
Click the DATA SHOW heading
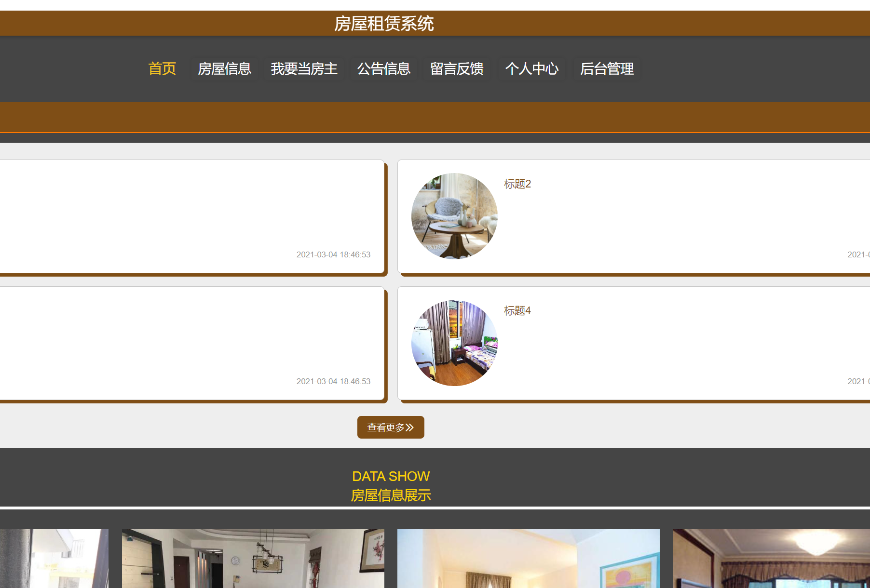point(391,476)
